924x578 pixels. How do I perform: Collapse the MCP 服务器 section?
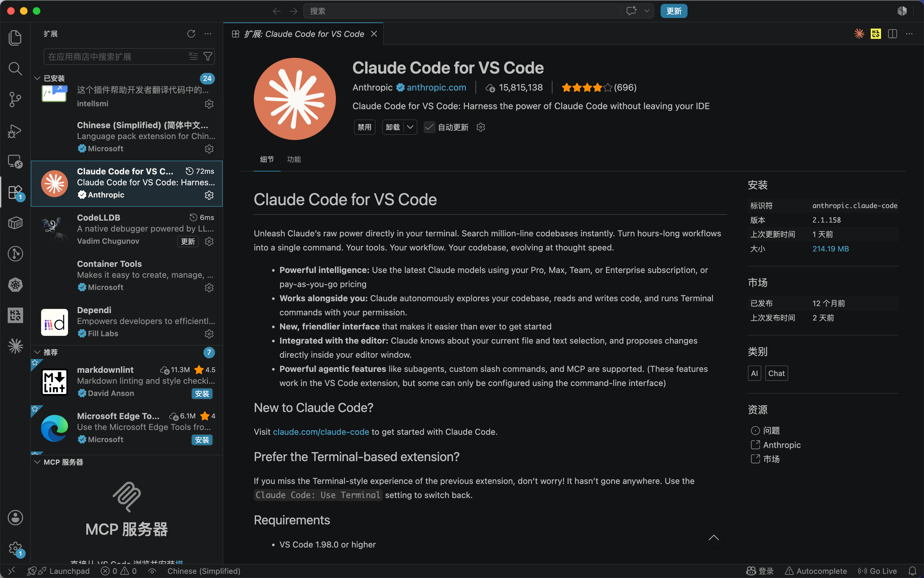tap(37, 462)
